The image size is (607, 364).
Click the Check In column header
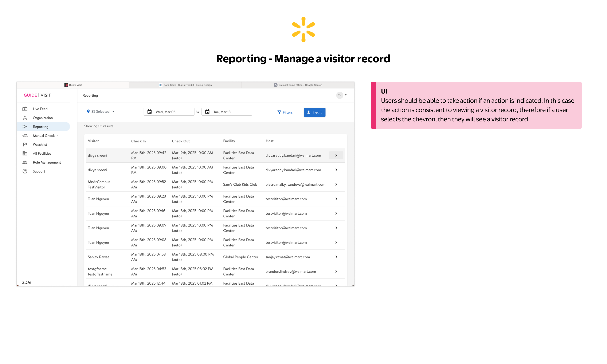138,141
